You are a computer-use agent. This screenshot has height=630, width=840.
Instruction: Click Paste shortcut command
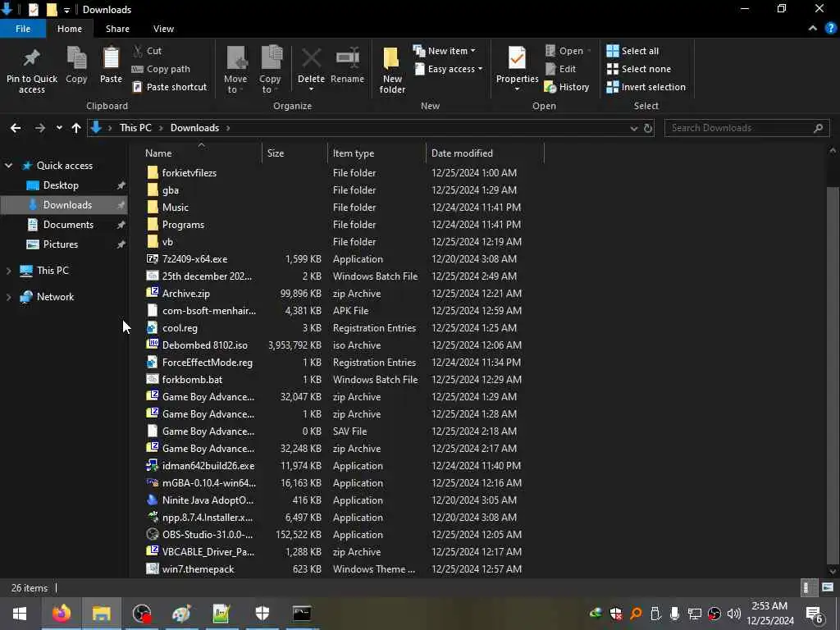tap(169, 87)
